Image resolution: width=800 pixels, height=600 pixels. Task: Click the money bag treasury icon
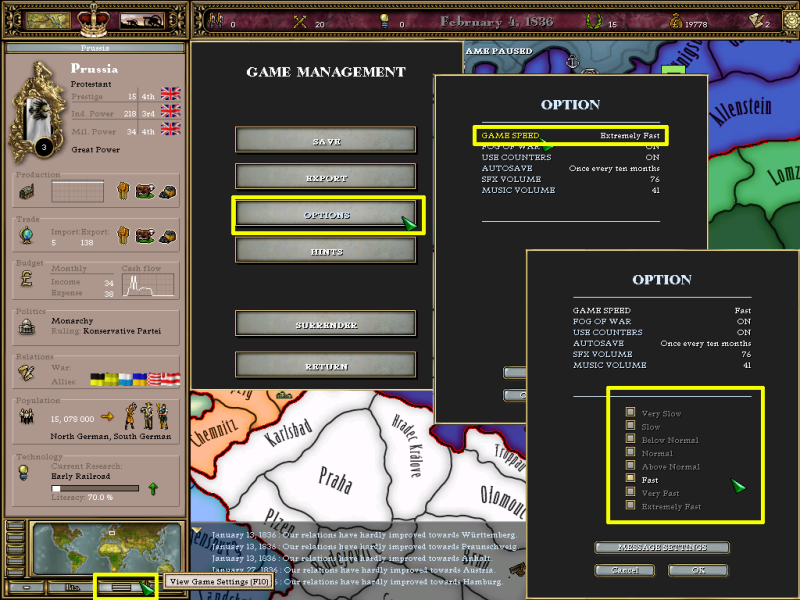(676, 22)
